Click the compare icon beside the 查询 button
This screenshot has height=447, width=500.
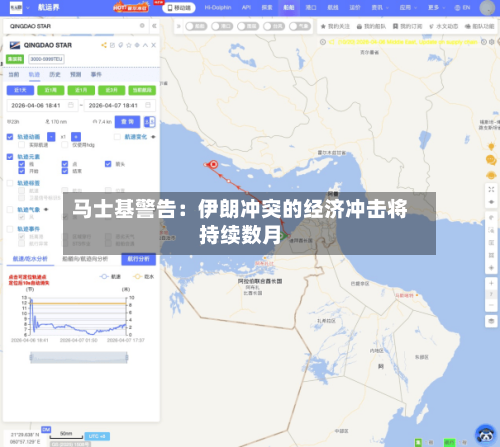click(149, 122)
